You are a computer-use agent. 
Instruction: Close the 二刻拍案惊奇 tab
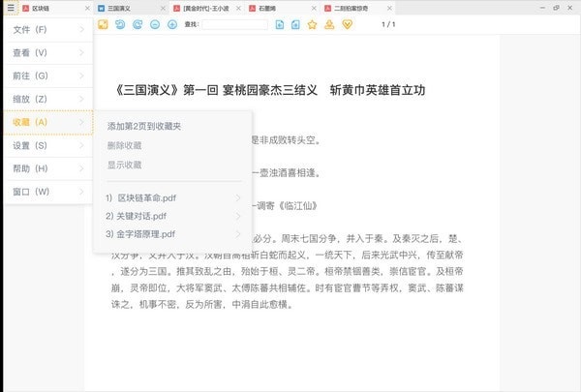(x=389, y=8)
